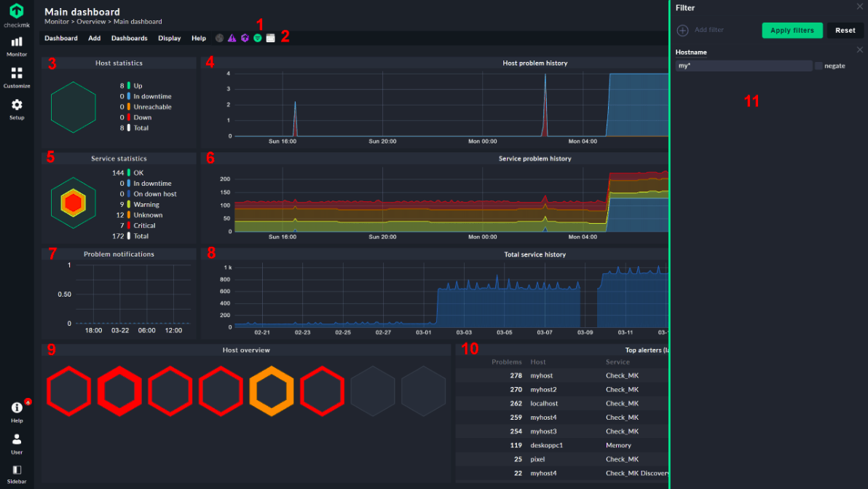Click the Host column header in Top alerters

point(538,362)
